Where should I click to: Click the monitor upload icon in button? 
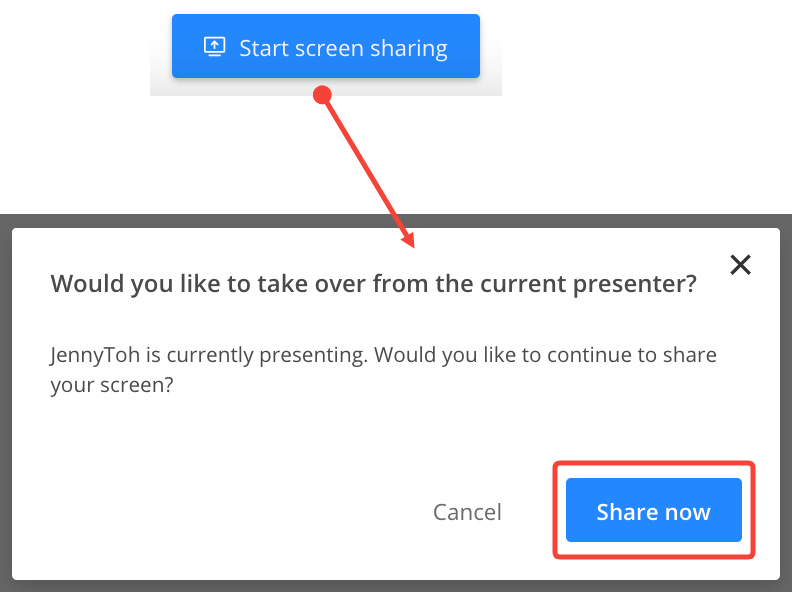pos(215,46)
